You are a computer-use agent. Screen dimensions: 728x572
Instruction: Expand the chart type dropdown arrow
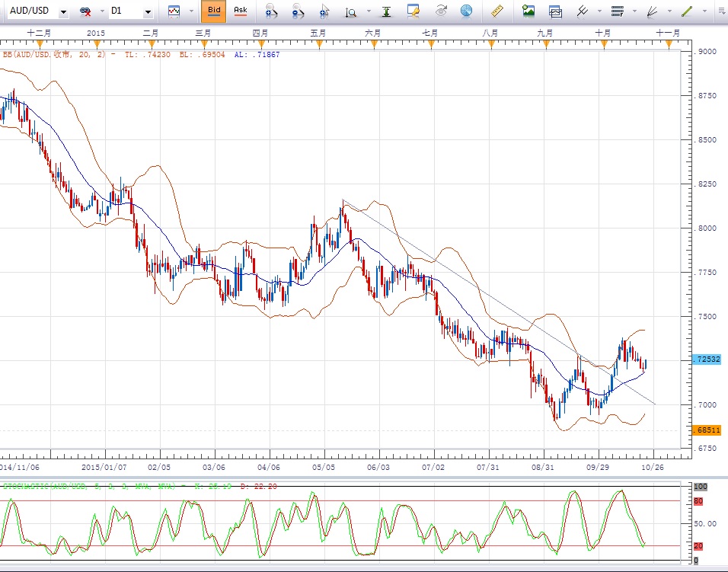[190, 12]
